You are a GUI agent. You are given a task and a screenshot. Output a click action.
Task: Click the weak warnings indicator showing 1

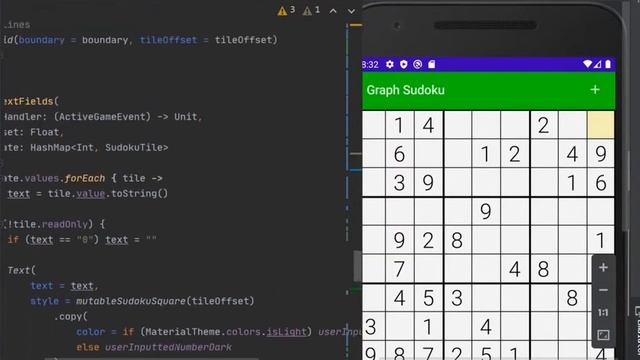pos(311,11)
